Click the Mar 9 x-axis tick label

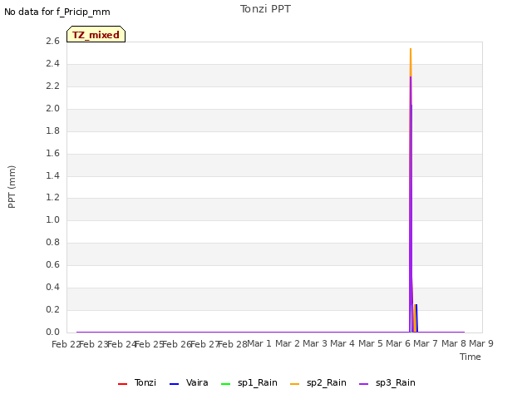[481, 343]
